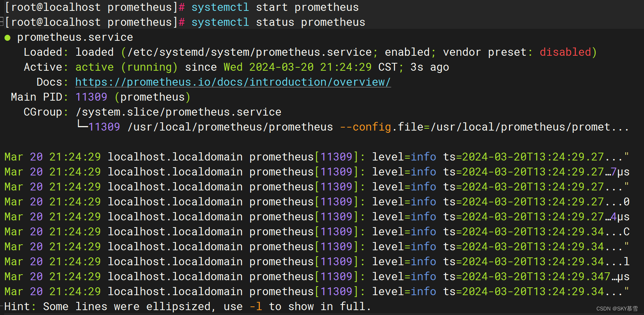
Task: Click the 'Wed 2024-03-20 21:24:29' start timestamp
Action: (298, 67)
